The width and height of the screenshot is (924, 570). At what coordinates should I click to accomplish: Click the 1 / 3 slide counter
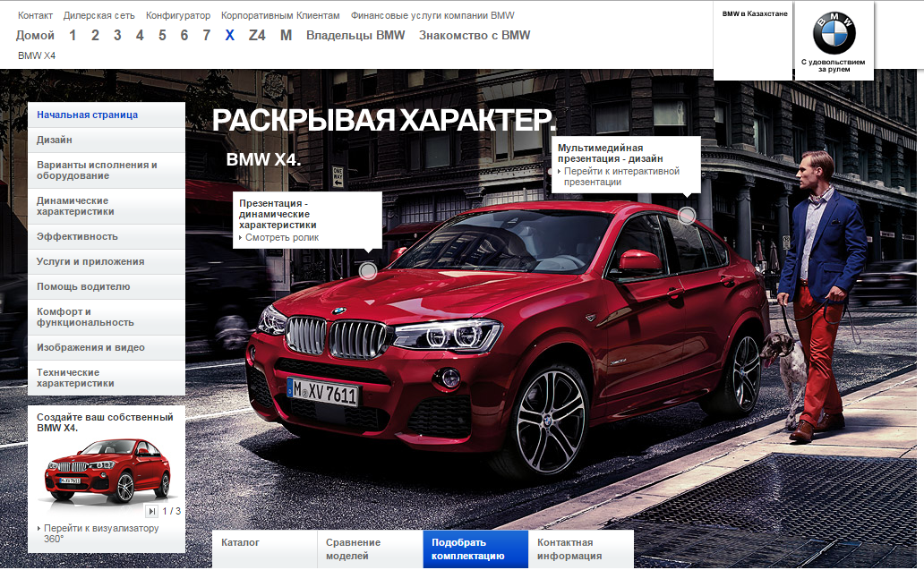pos(172,511)
